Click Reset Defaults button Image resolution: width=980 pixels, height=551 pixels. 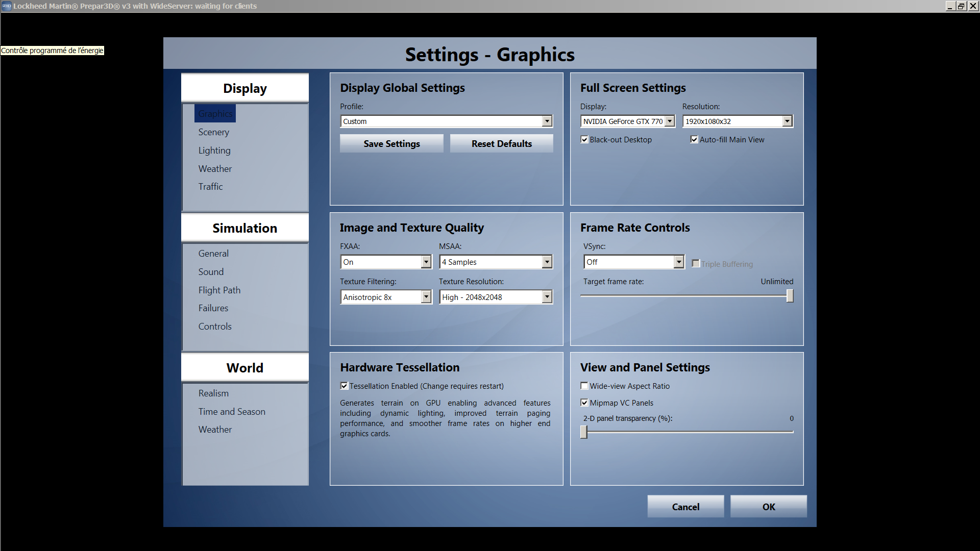[501, 143]
